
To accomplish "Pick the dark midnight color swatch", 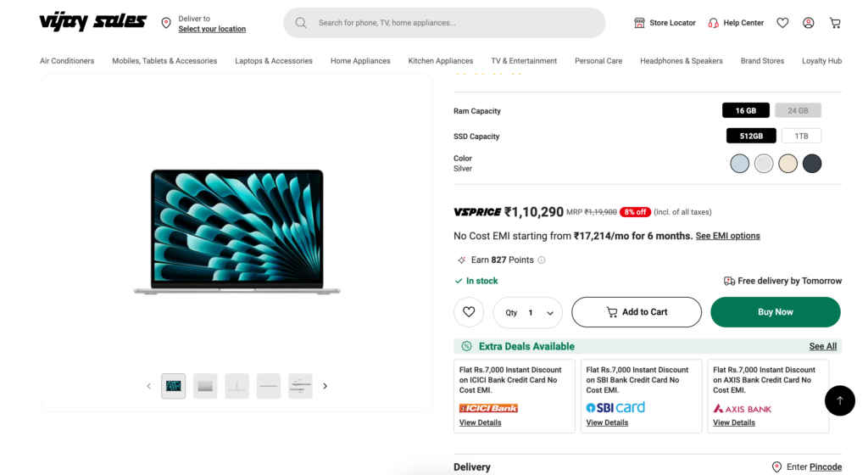I will (812, 164).
